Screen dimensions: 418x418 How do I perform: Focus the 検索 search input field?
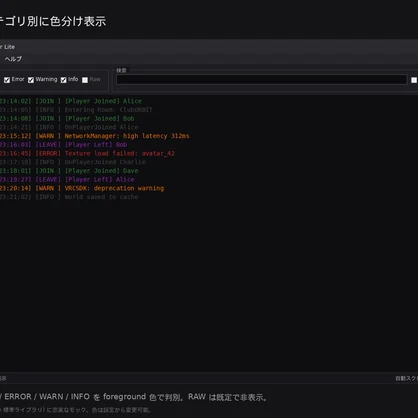261,79
